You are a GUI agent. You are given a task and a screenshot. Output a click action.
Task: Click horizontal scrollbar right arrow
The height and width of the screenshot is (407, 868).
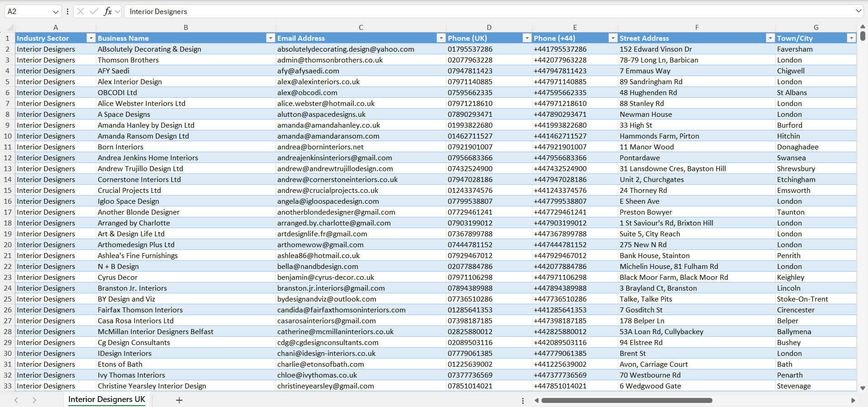click(853, 400)
